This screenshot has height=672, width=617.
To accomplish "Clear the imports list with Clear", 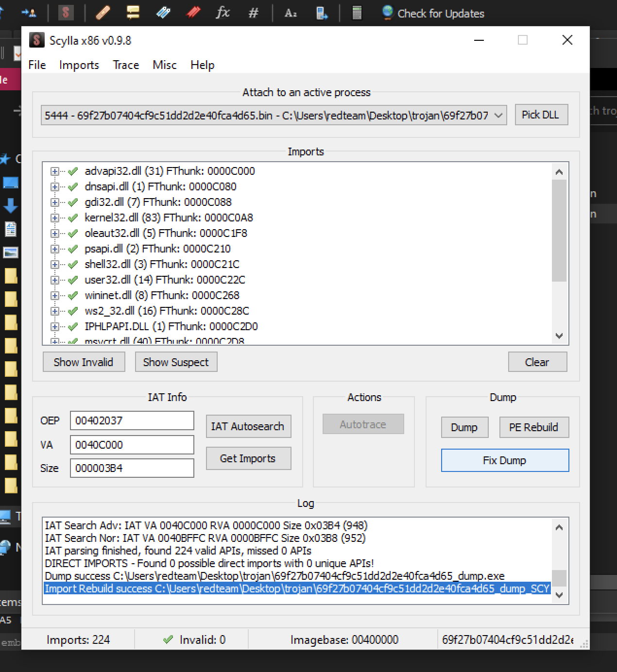I will (537, 362).
